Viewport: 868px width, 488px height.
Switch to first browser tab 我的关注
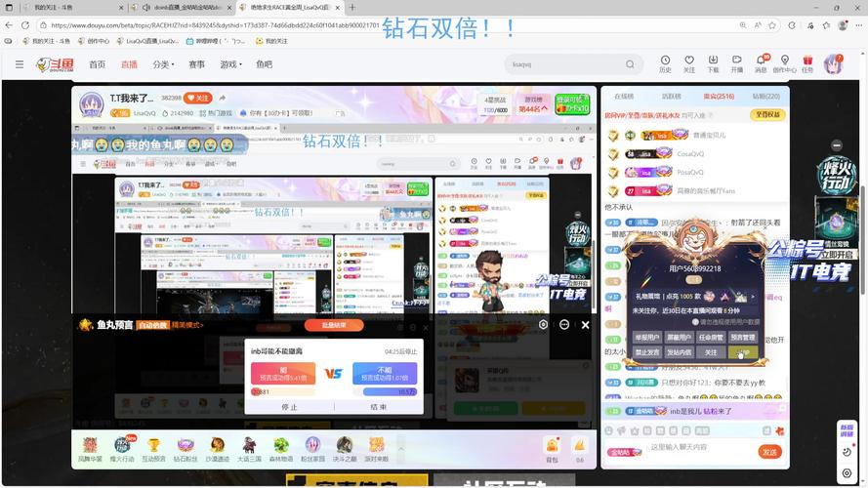(x=71, y=8)
